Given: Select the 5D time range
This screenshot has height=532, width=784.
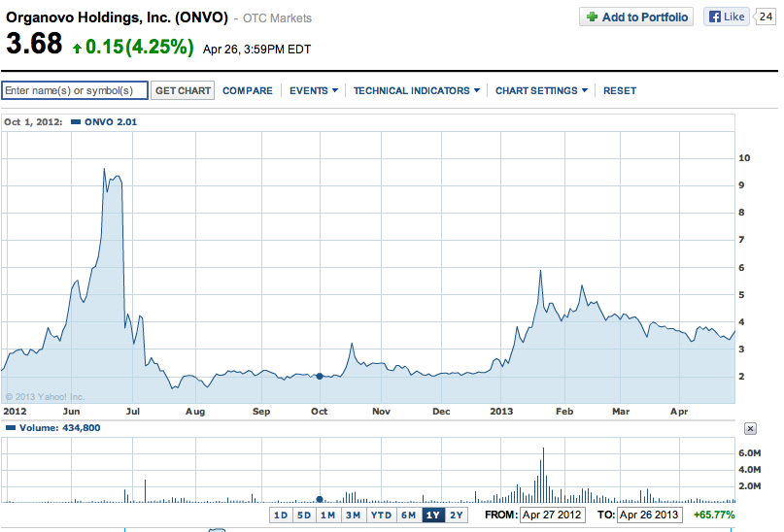Looking at the screenshot, I should tap(304, 515).
